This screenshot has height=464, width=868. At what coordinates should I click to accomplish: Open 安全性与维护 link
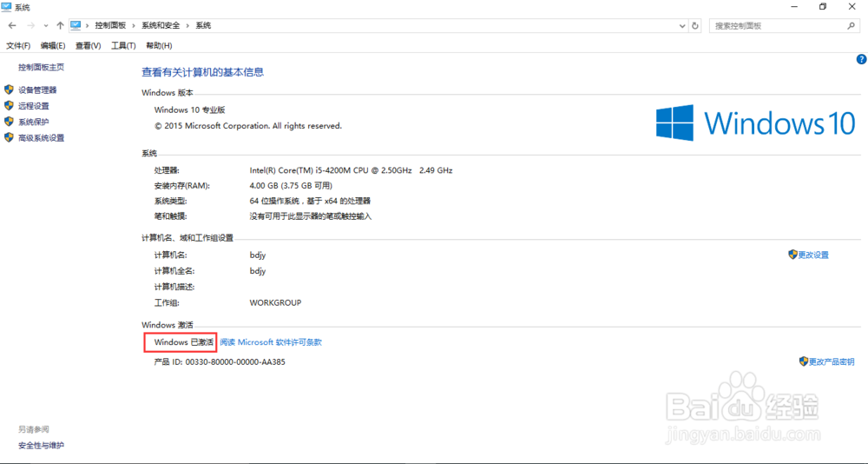click(41, 445)
